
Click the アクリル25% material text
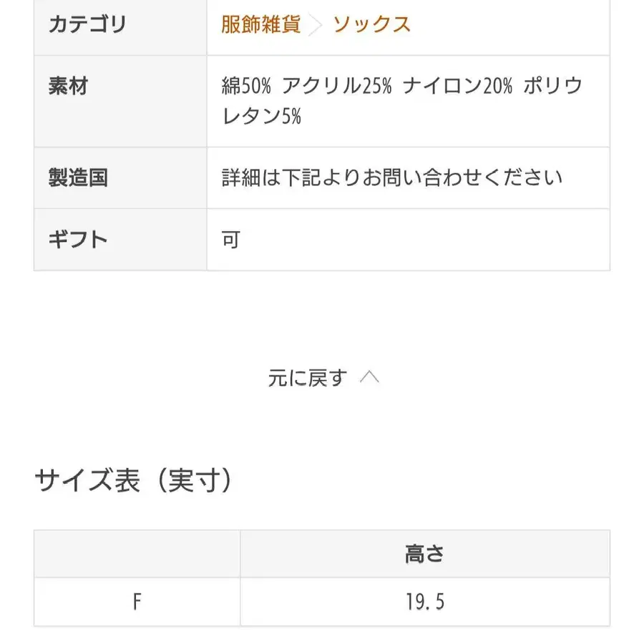tap(336, 87)
